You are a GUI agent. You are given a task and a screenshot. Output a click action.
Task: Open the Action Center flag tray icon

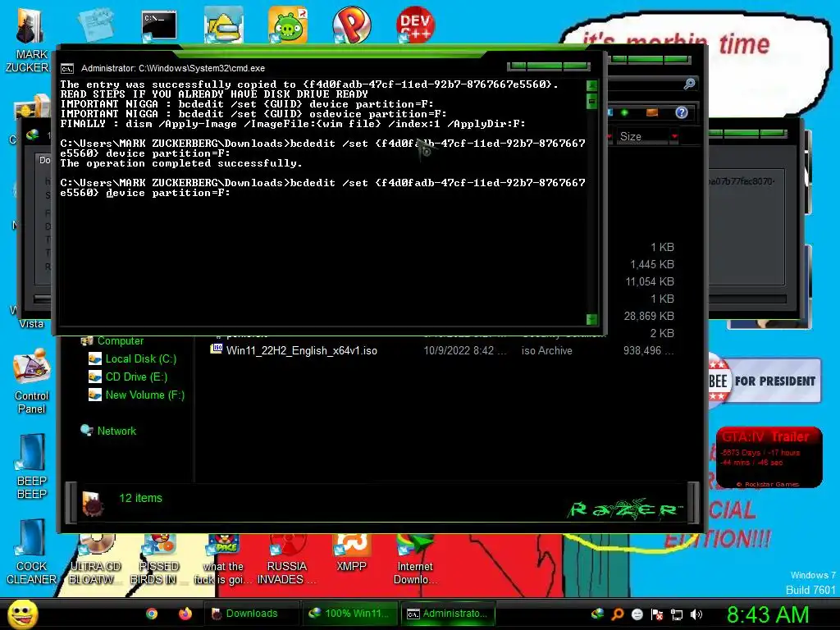[x=657, y=614]
